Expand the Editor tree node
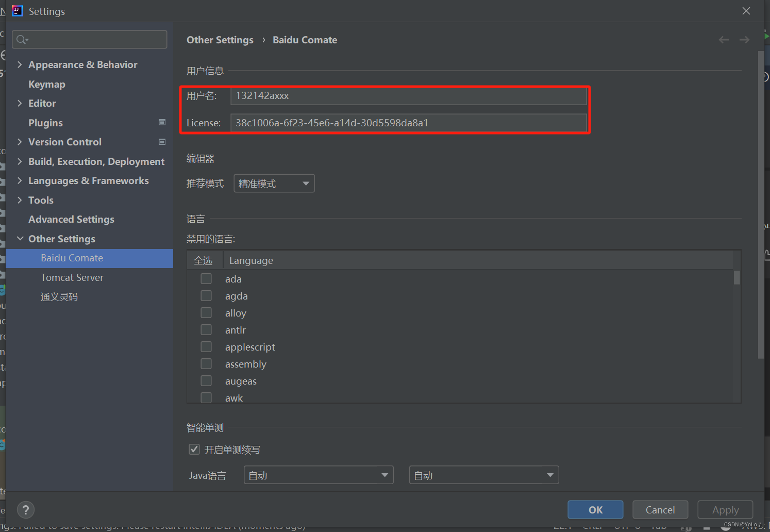Screen dimensions: 770x532 coord(20,103)
